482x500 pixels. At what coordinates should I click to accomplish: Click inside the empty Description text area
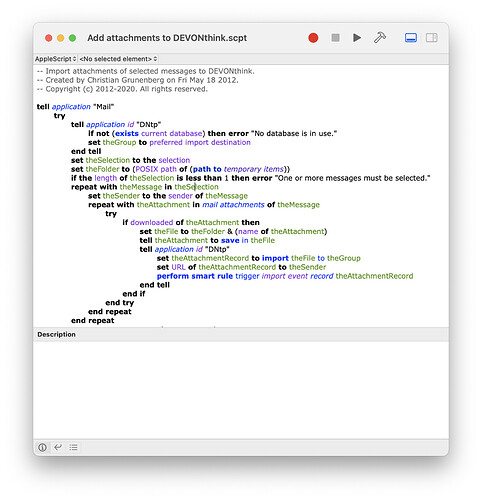point(241,390)
